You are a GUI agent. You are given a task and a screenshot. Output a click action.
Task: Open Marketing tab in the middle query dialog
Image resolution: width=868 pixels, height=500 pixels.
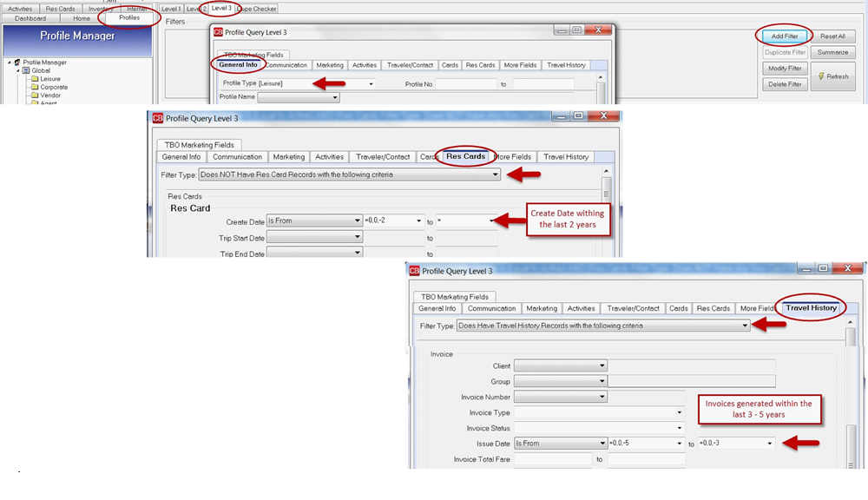tap(289, 157)
